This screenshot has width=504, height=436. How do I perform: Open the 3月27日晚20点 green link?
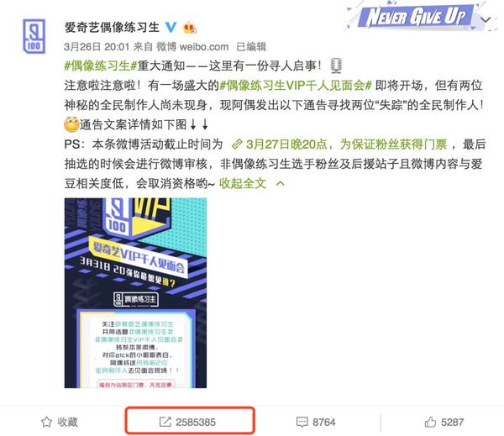coord(346,144)
